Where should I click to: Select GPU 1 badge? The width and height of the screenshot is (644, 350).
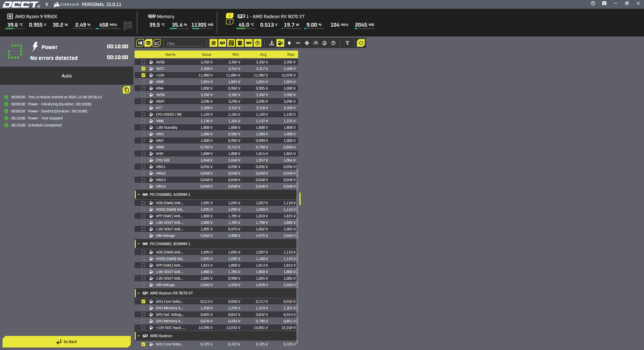coord(230,16)
